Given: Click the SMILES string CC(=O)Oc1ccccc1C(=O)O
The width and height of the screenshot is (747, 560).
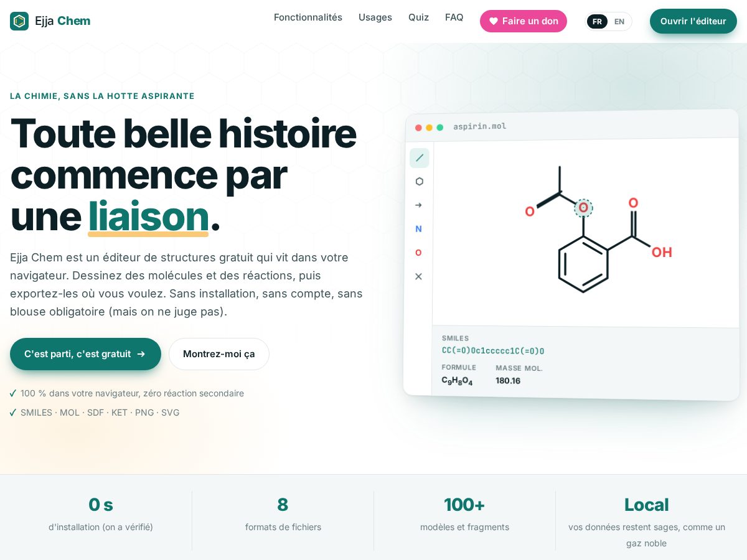Looking at the screenshot, I should (x=493, y=352).
